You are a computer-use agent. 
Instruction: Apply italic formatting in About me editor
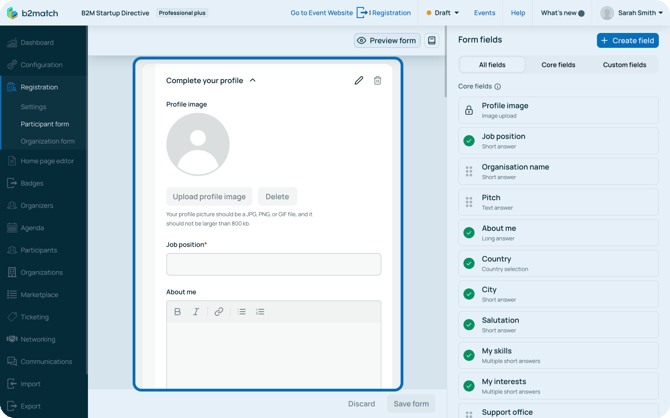pyautogui.click(x=196, y=312)
